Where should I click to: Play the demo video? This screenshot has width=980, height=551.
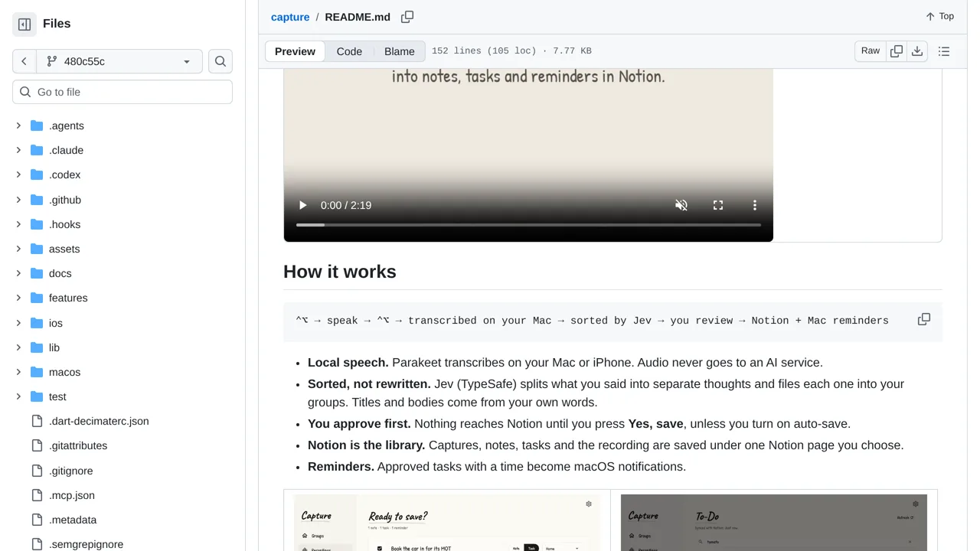click(302, 205)
